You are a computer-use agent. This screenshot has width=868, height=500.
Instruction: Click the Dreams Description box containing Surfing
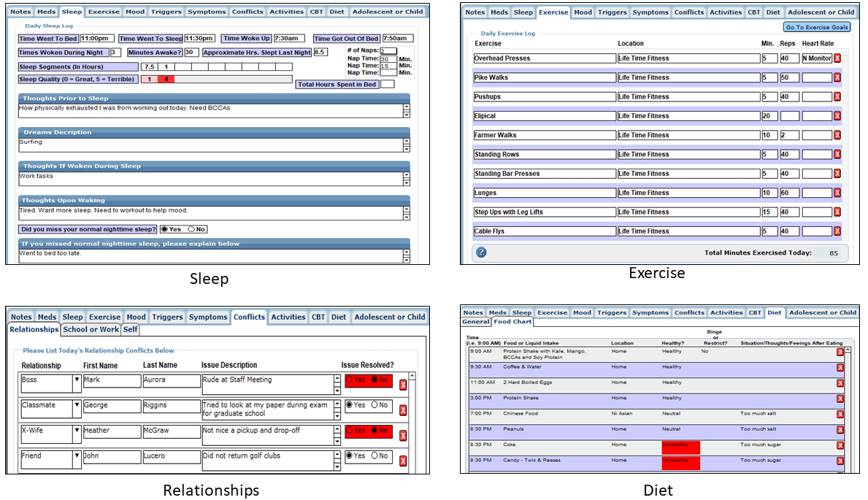coord(210,145)
